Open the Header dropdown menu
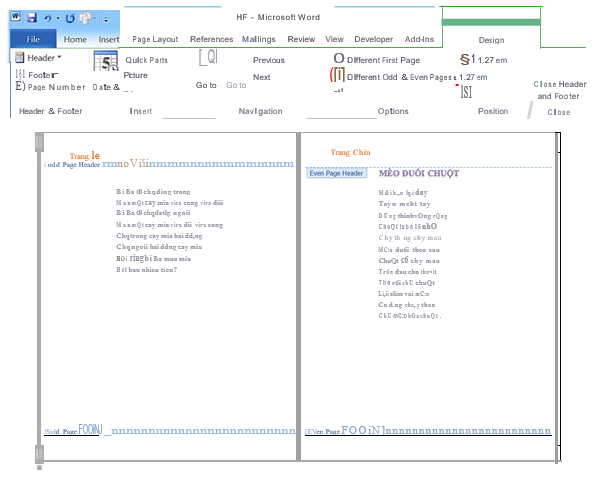Screen dimensions: 604x483 point(37,59)
